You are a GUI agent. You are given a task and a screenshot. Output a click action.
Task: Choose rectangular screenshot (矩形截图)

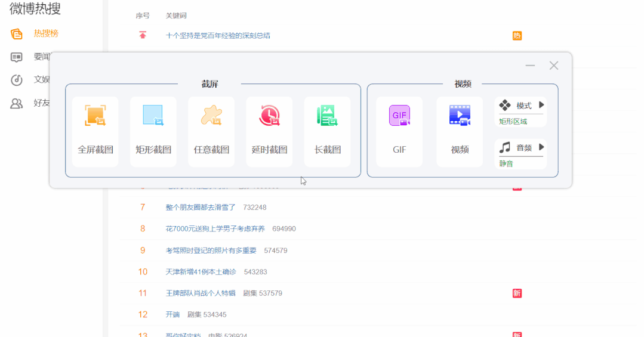coord(153,132)
